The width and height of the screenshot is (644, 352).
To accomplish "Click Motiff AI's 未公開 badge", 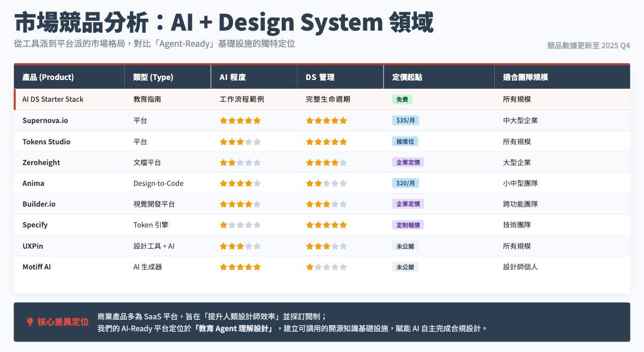I will pos(405,267).
